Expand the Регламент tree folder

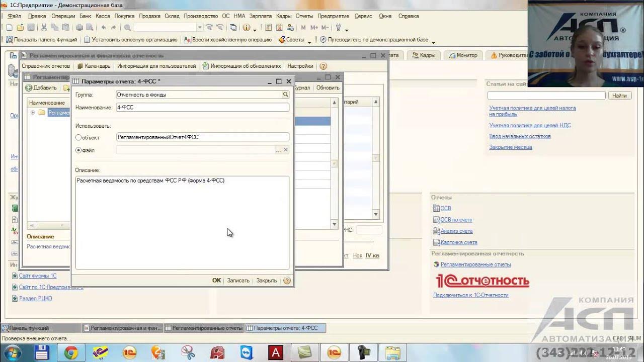tap(33, 113)
